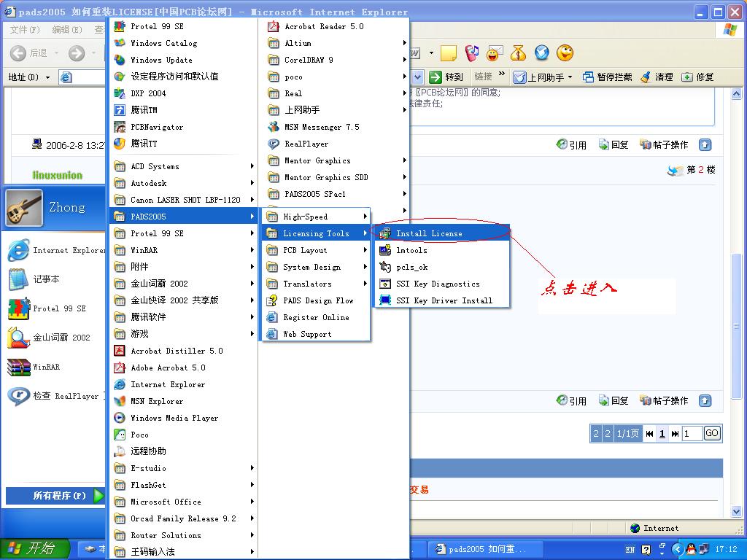747x560 pixels.
Task: Click the smiley face toolbar icon
Action: (565, 52)
